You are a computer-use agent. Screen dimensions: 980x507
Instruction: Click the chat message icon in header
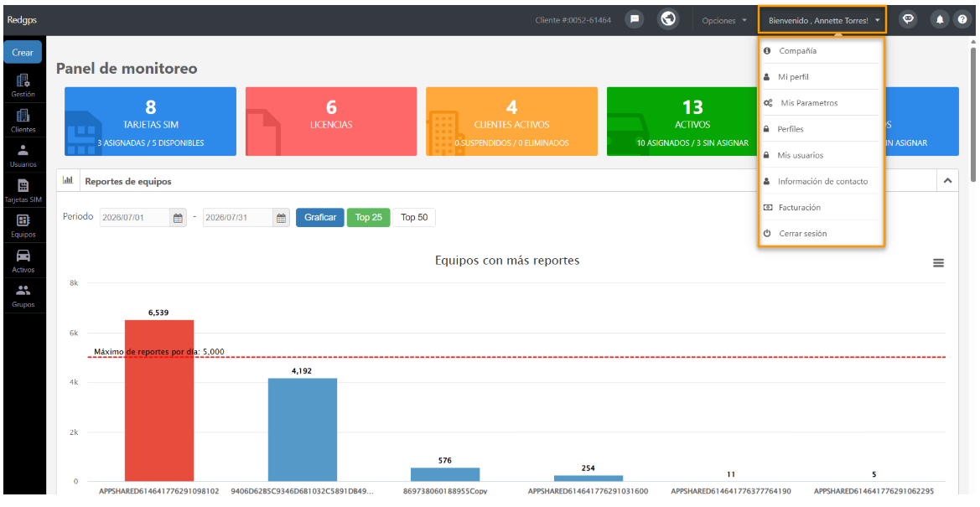(x=634, y=19)
